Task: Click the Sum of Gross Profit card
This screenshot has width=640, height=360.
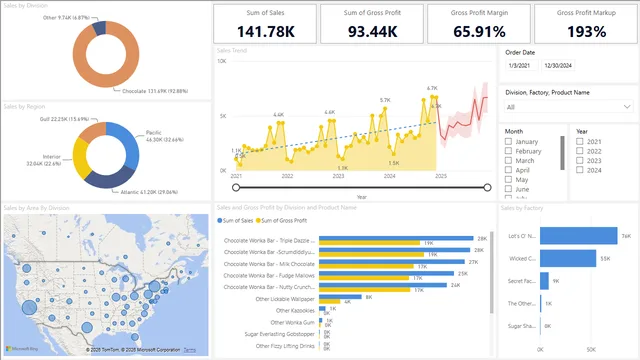Action: (372, 24)
